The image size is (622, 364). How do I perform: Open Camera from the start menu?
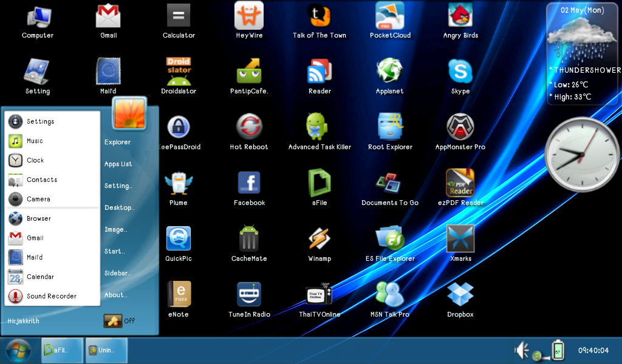point(52,199)
